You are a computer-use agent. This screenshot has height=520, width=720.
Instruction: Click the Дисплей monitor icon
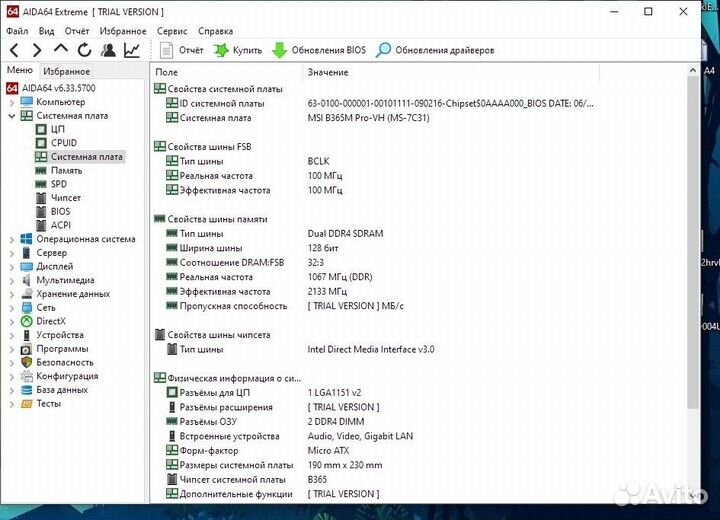click(27, 266)
